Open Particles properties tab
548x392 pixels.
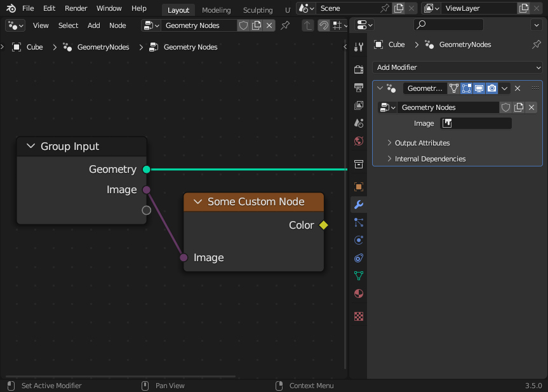tap(359, 222)
